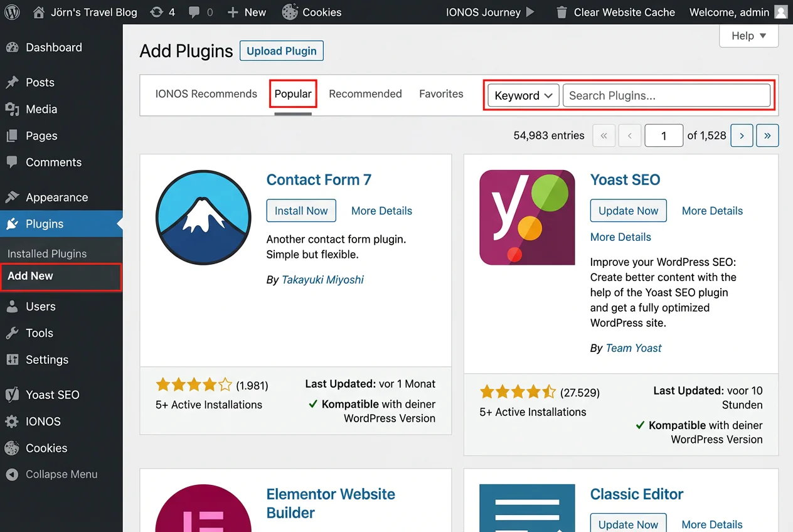The width and height of the screenshot is (793, 532).
Task: Open Installed Plugins submenu item
Action: point(47,253)
